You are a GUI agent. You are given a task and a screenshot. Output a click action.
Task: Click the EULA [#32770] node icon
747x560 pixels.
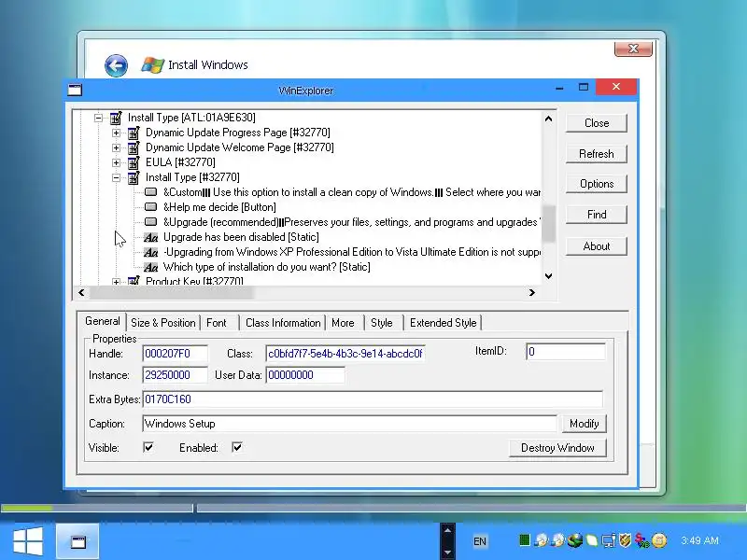(134, 162)
